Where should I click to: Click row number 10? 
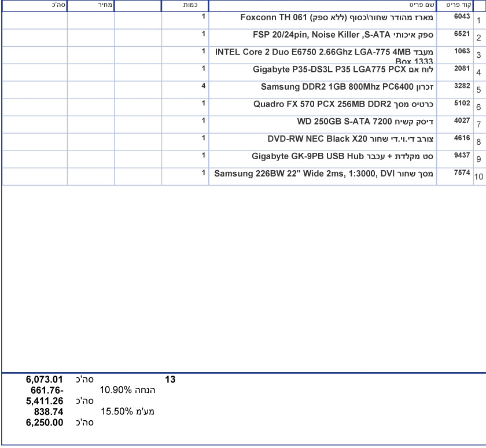click(478, 177)
